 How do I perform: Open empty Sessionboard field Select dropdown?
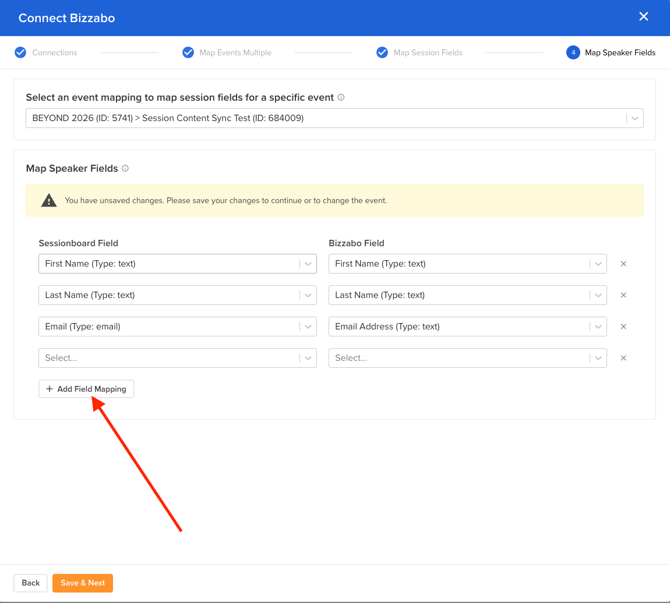point(177,358)
